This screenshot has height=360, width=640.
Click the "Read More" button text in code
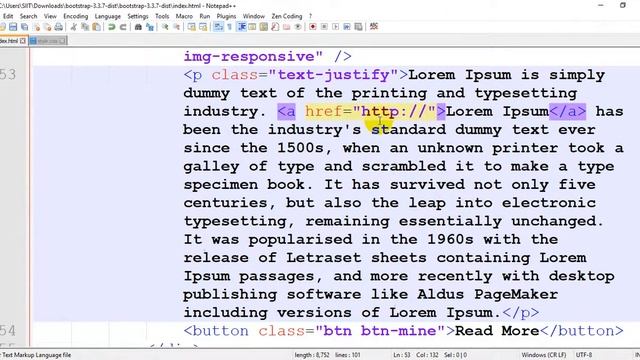coord(497,331)
